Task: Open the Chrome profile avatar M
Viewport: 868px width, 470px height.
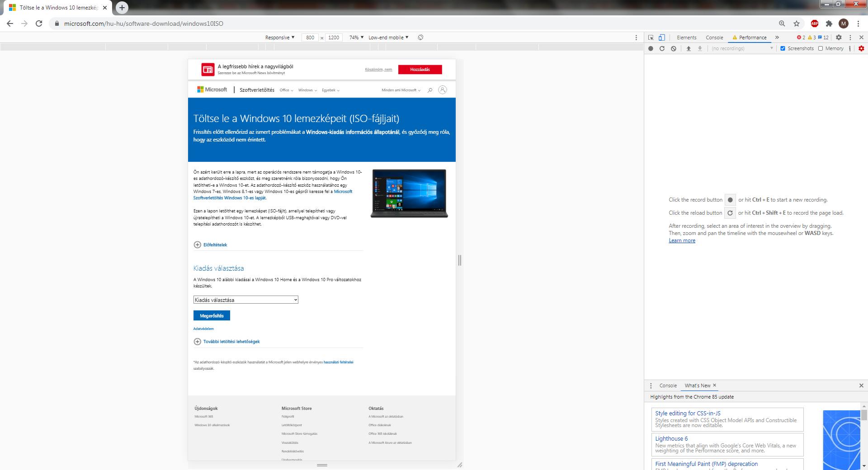Action: pos(844,23)
